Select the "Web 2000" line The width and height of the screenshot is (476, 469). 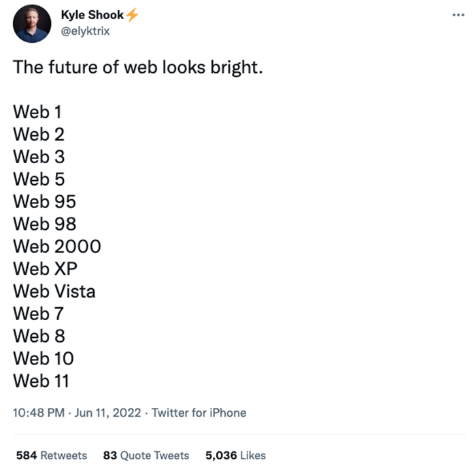57,247
